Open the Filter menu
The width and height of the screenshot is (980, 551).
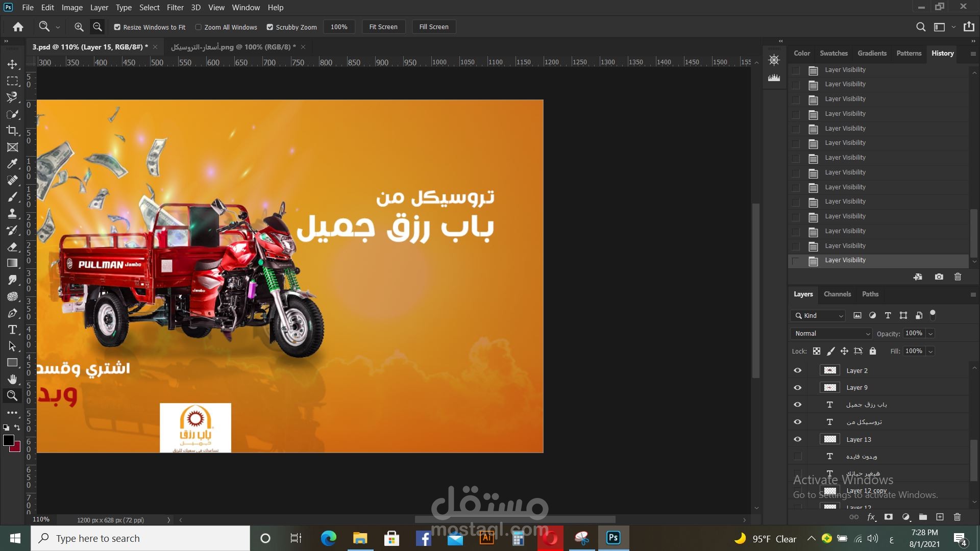coord(175,7)
